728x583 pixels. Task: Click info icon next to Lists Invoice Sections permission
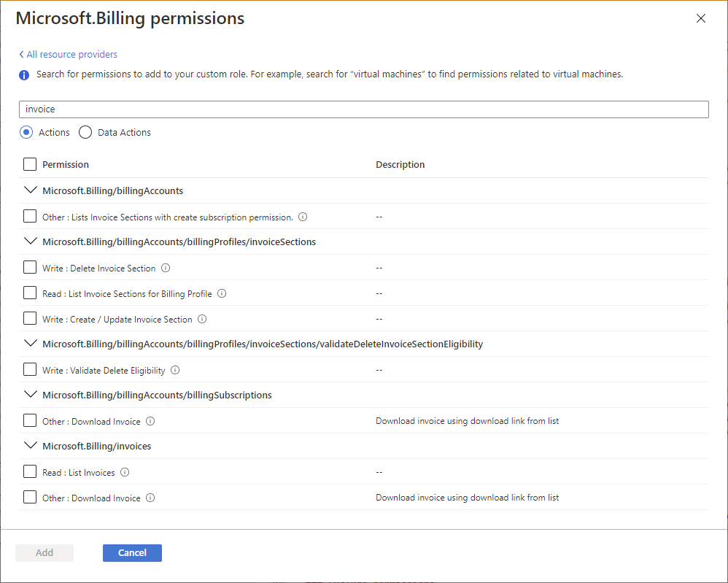coord(303,217)
